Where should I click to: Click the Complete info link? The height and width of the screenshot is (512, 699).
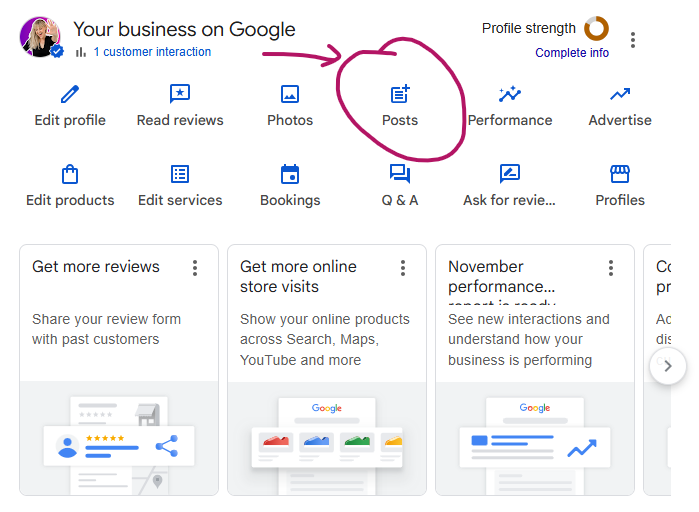572,53
